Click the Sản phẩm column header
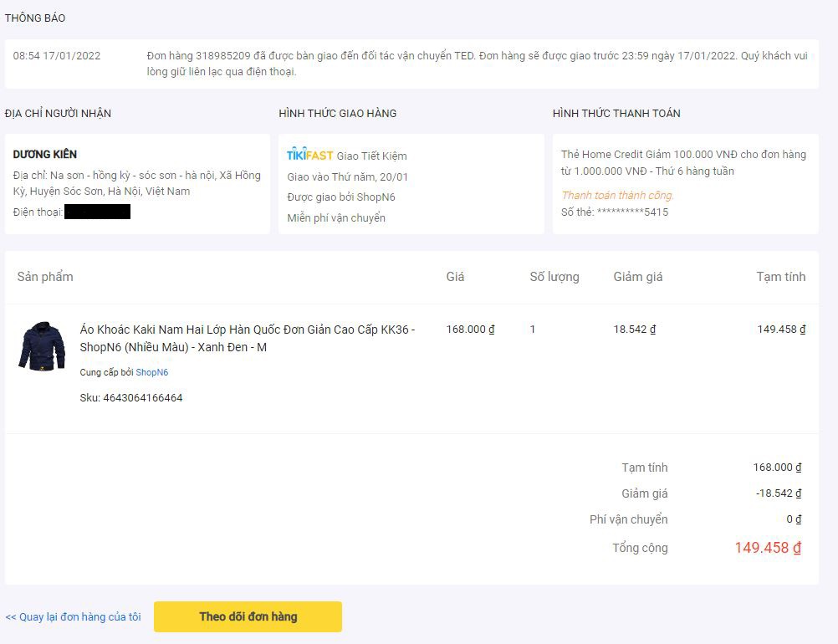This screenshot has height=644, width=838. click(x=45, y=277)
